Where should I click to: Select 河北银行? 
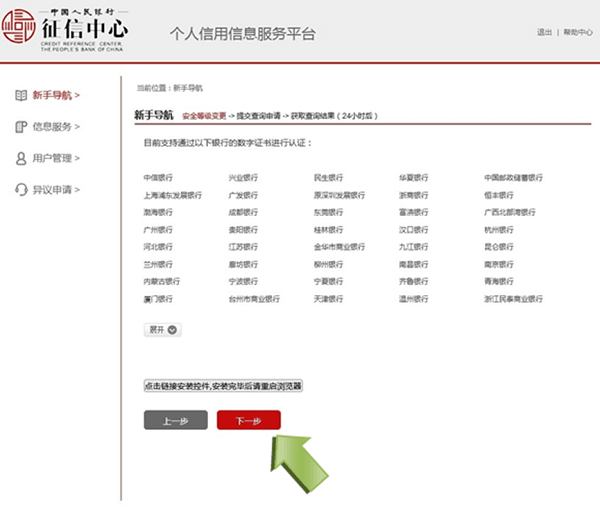[158, 247]
